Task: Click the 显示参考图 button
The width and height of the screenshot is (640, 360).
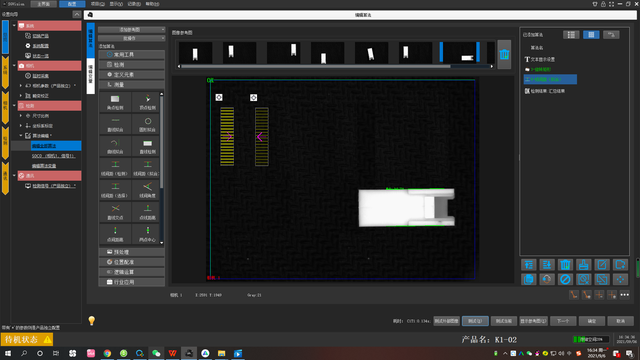Action: 533,321
